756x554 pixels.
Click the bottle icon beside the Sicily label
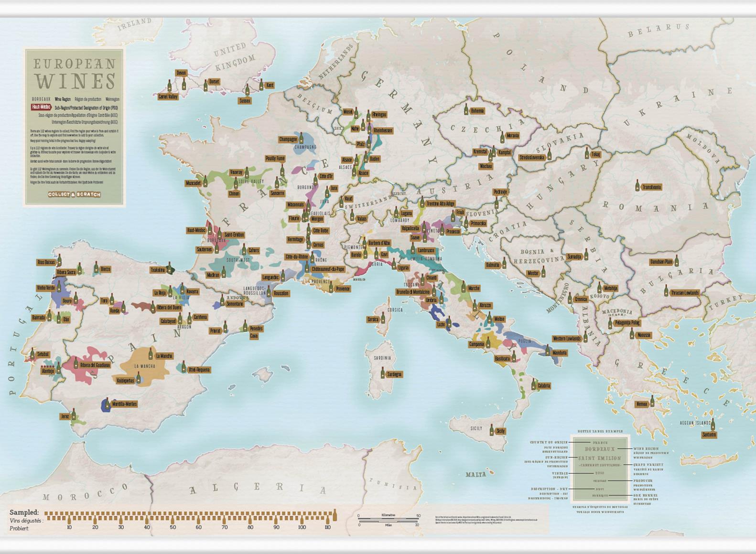point(491,430)
